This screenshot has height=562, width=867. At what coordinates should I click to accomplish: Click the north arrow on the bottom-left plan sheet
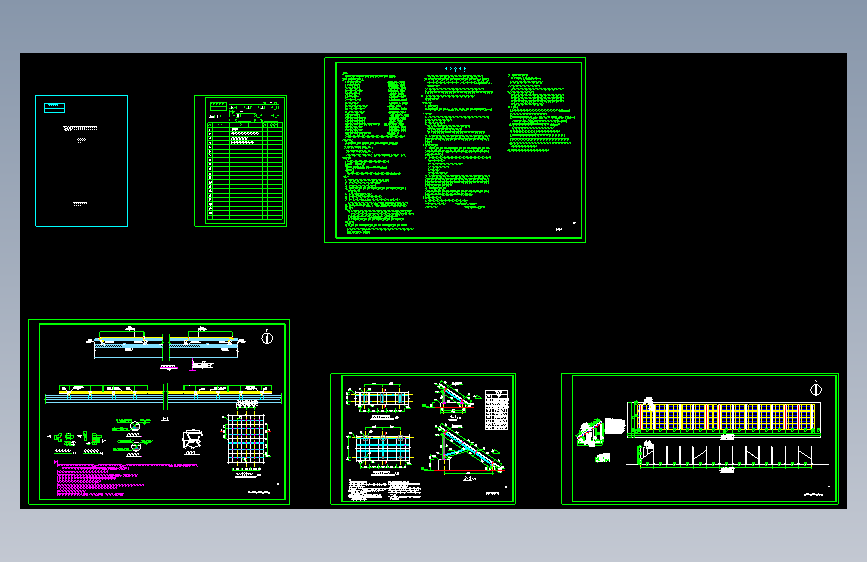pos(267,337)
